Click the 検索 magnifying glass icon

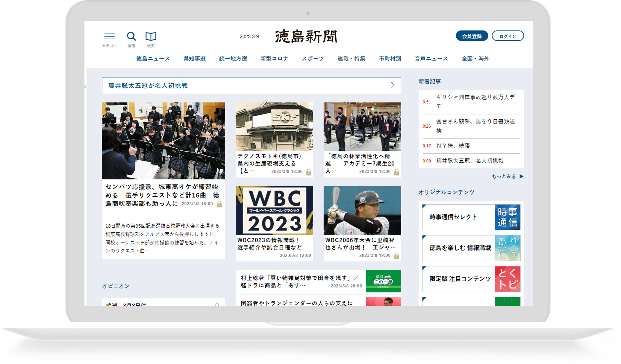pos(131,36)
